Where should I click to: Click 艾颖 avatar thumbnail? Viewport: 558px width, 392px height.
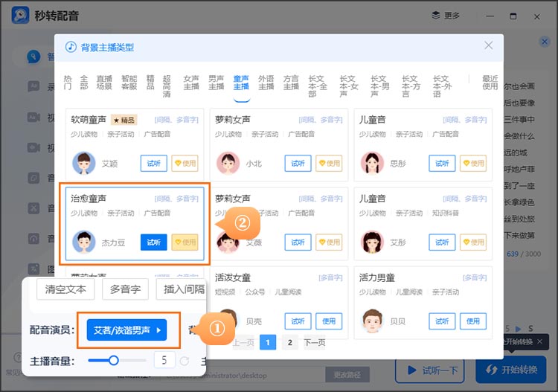[x=83, y=163]
